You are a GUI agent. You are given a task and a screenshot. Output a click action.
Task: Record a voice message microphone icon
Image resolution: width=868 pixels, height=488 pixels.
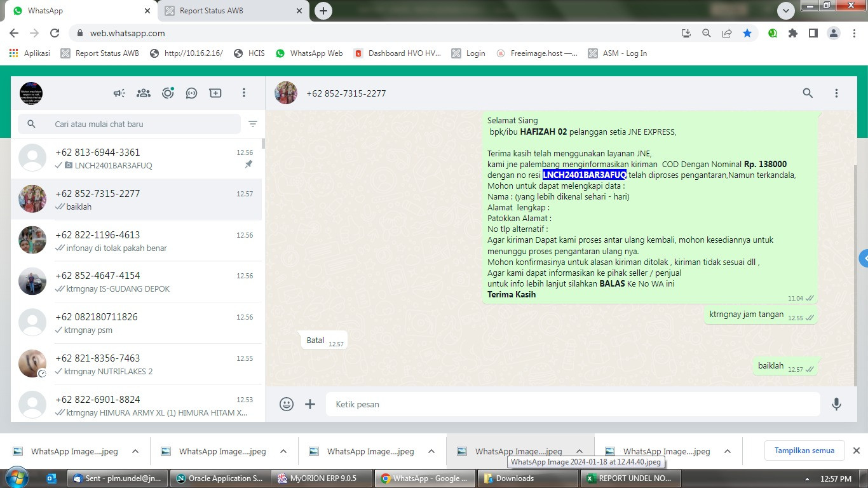[836, 404]
